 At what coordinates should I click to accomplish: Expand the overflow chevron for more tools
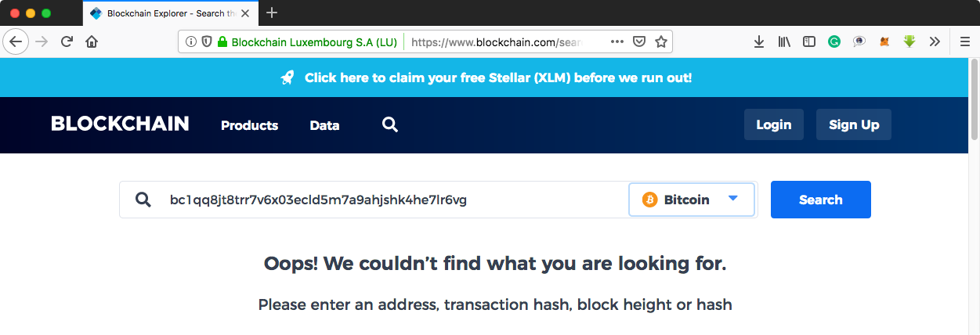pos(935,41)
